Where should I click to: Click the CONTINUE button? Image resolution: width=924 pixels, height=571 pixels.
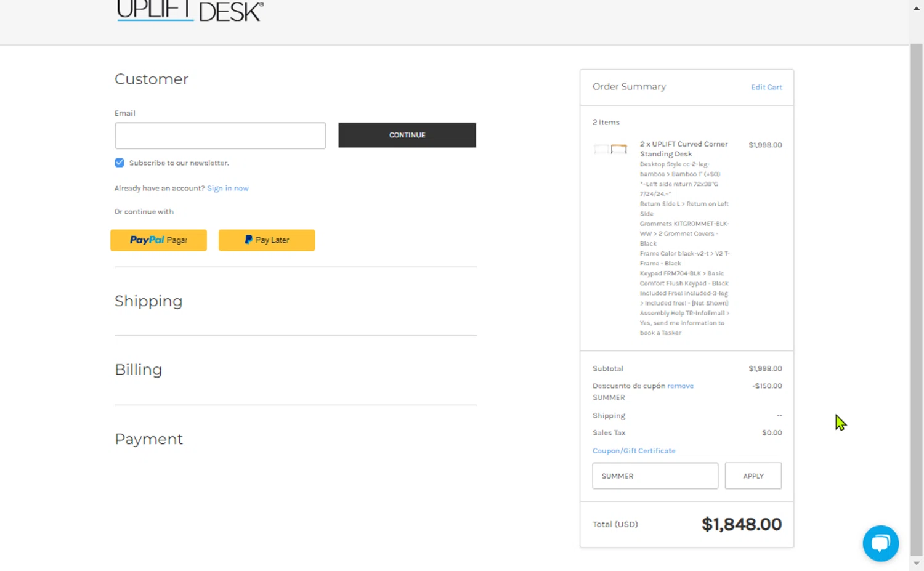pyautogui.click(x=407, y=135)
